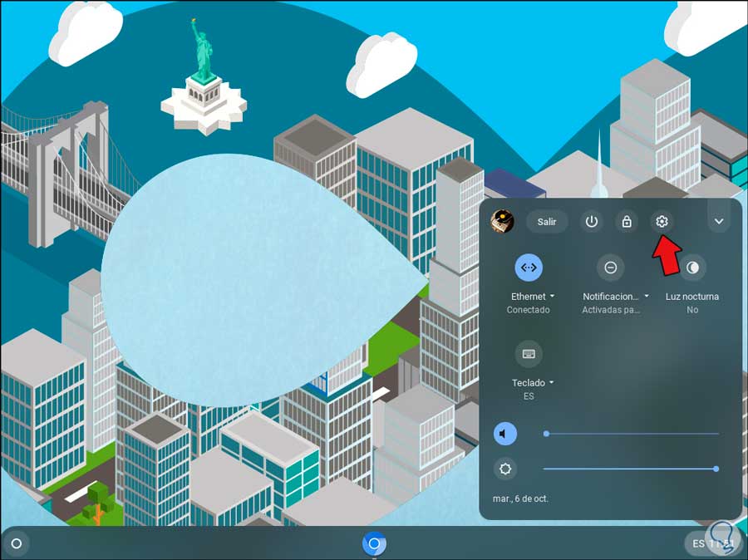Open settings with the gear icon
Image resolution: width=748 pixels, height=560 pixels.
[662, 222]
